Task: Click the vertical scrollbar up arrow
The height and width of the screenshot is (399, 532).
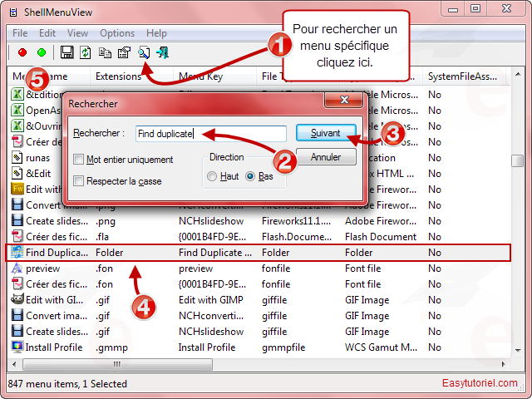Action: (518, 74)
